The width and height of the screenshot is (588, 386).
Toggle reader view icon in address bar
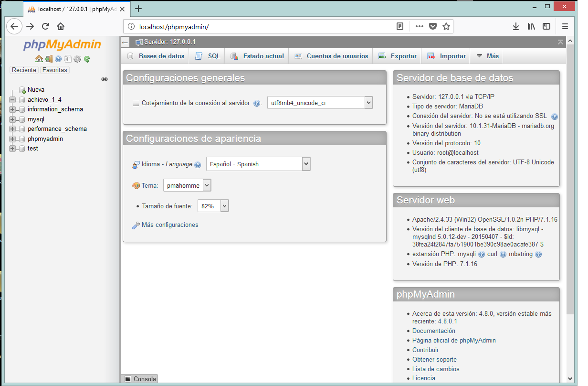point(400,27)
